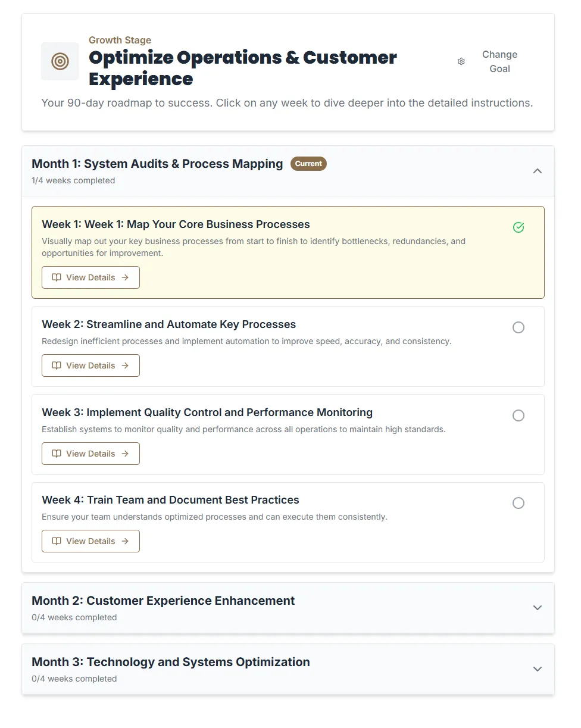
Task: Click the book icon in Week 3 View Details
Action: tap(57, 454)
